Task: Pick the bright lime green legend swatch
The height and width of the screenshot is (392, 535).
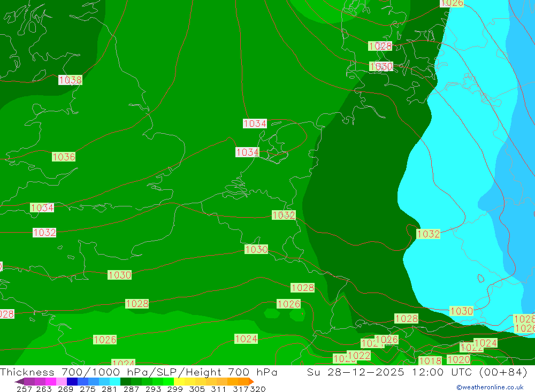Action: click(x=169, y=381)
